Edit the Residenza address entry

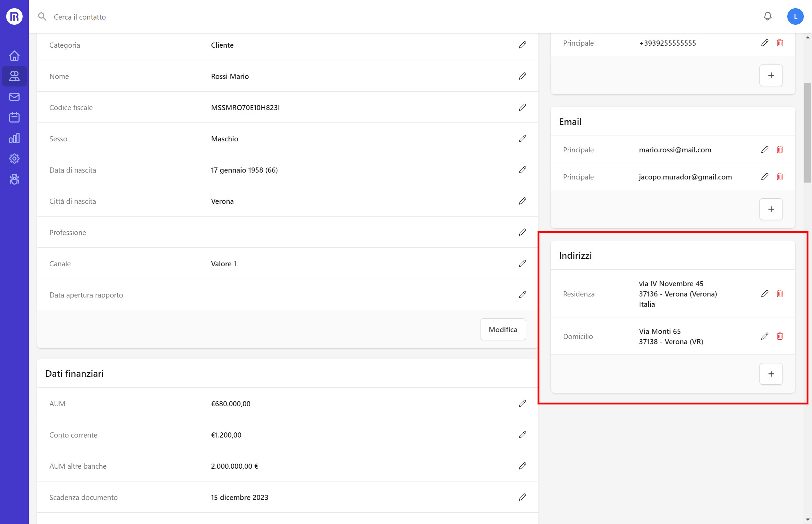pos(764,294)
